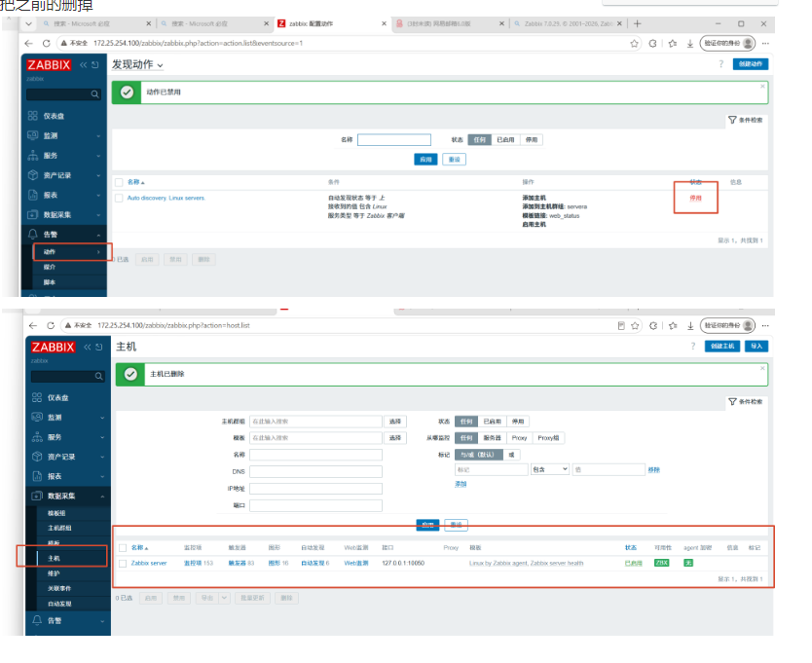Open the 导出 dropdown arrow below hosts table
Viewport: 812px width, 663px height.
point(224,598)
